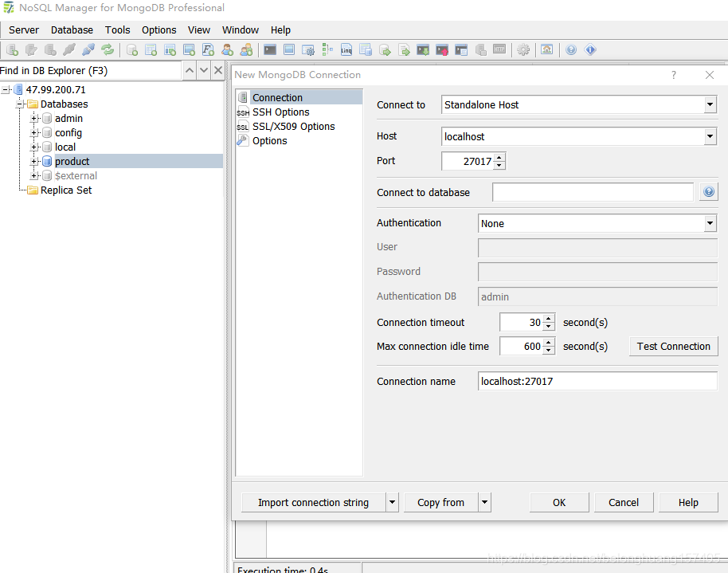The height and width of the screenshot is (573, 728).
Task: Increase the Port value with up spinner
Action: (x=499, y=157)
